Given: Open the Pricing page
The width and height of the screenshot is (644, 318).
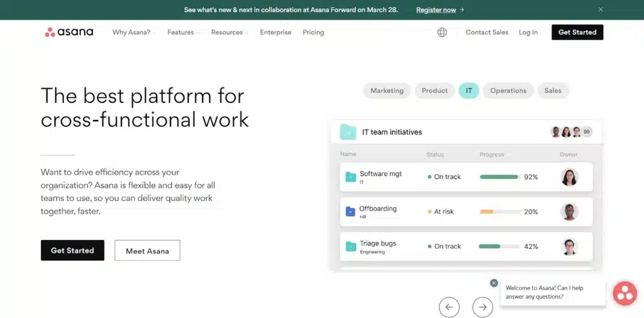Looking at the screenshot, I should [x=313, y=33].
